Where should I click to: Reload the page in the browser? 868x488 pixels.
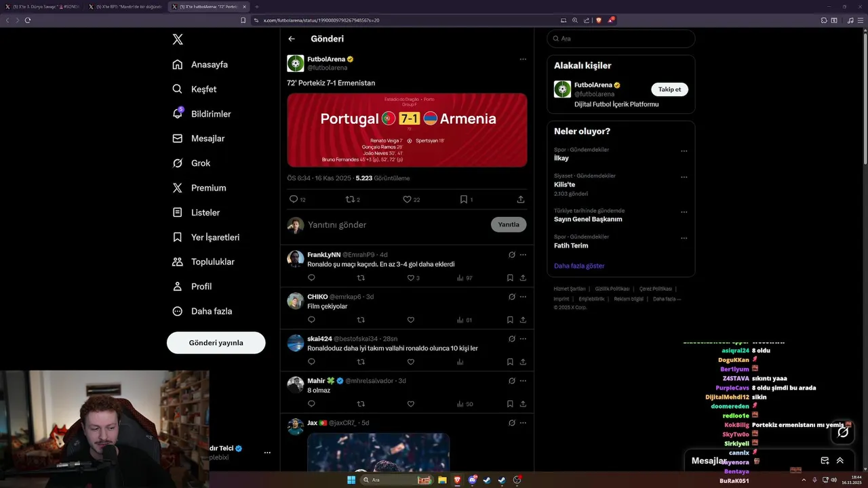(28, 20)
